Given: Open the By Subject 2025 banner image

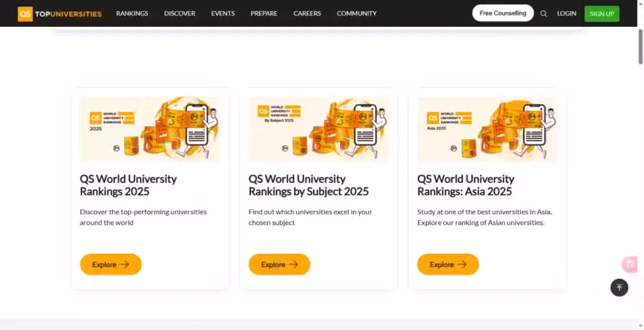Looking at the screenshot, I should (x=318, y=129).
